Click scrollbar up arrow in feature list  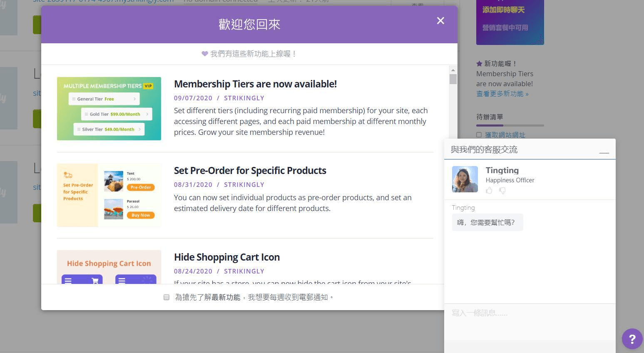(x=453, y=70)
